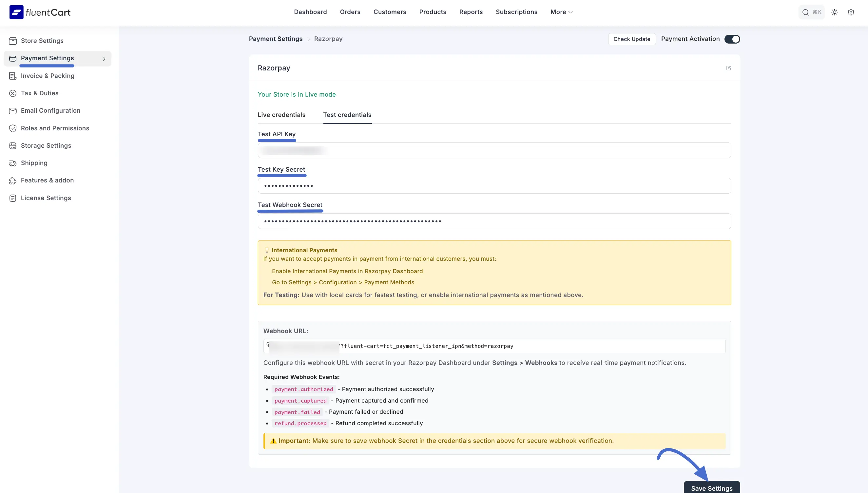Edit the Razorpay title using the pencil icon
868x493 pixels.
click(x=729, y=68)
